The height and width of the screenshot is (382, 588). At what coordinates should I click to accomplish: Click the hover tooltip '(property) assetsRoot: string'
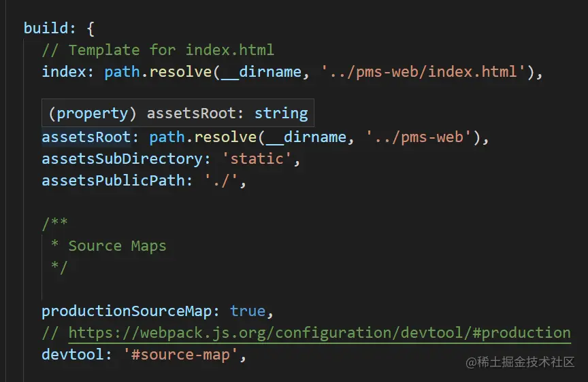[178, 113]
